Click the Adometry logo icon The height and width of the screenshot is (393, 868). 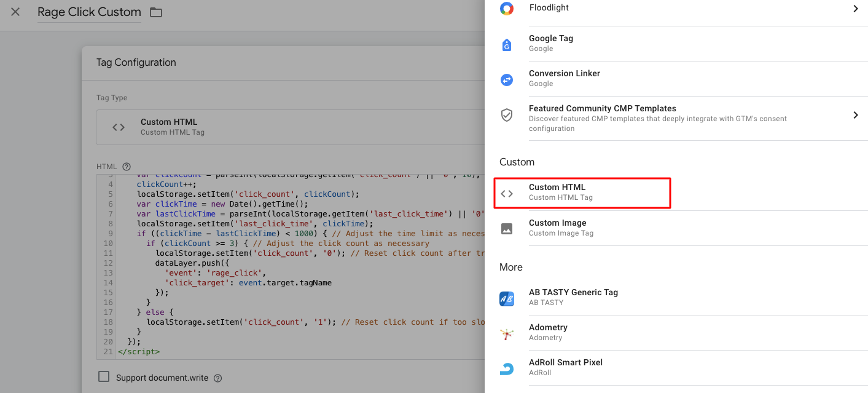[507, 334]
